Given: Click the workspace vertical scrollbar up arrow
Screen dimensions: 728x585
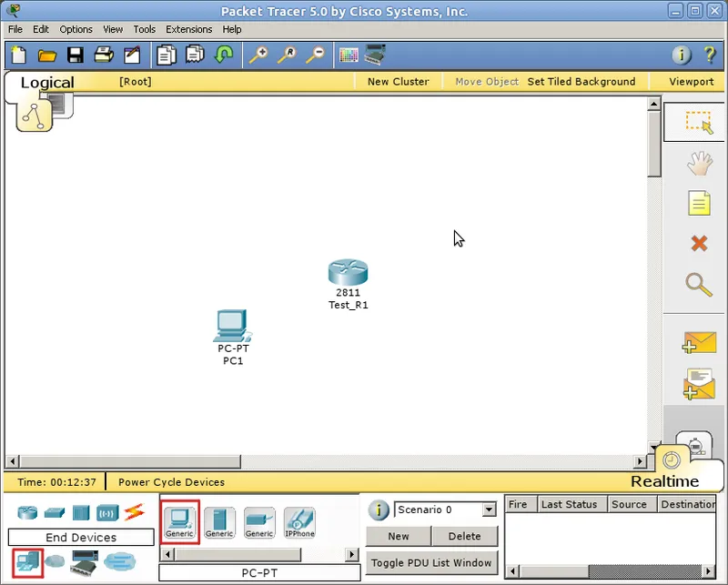Looking at the screenshot, I should click(x=653, y=104).
